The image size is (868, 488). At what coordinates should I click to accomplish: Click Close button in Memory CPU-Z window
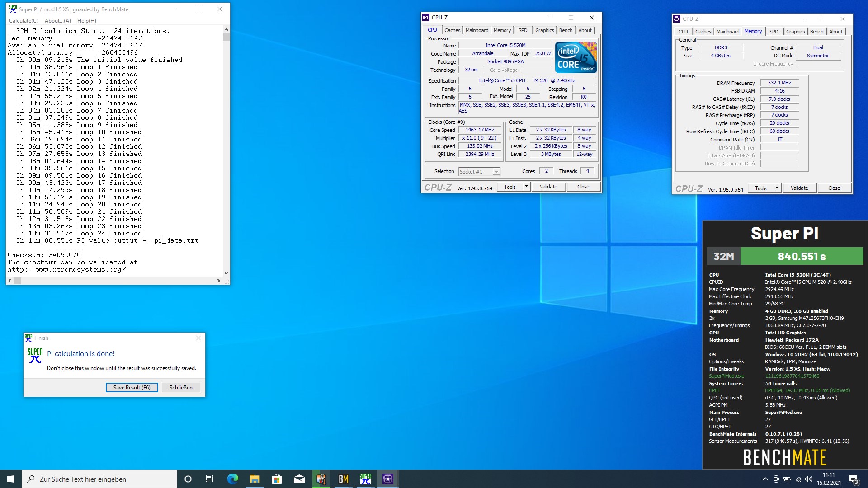(x=834, y=188)
